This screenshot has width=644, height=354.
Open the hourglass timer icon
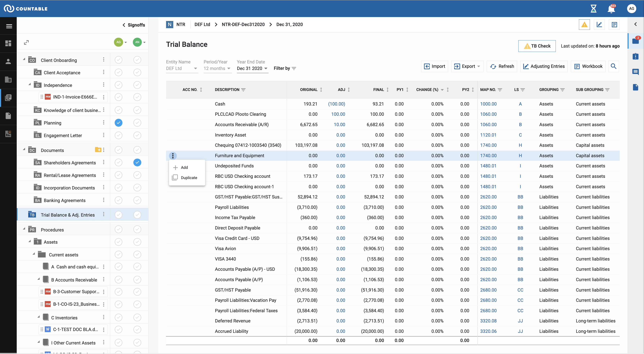pos(593,9)
